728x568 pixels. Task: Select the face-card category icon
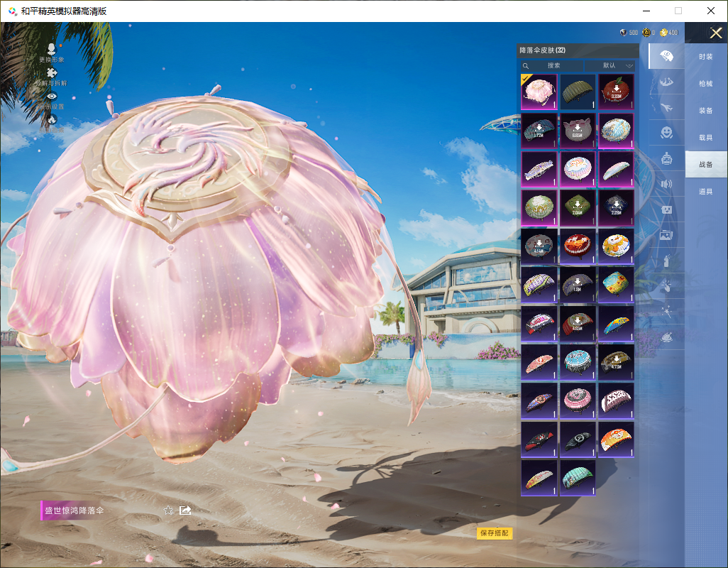pos(666,209)
